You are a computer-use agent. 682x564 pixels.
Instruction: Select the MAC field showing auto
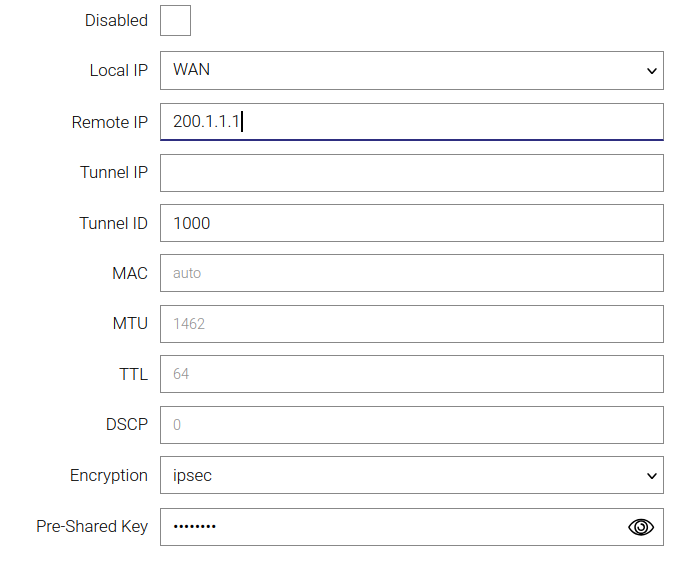[411, 273]
